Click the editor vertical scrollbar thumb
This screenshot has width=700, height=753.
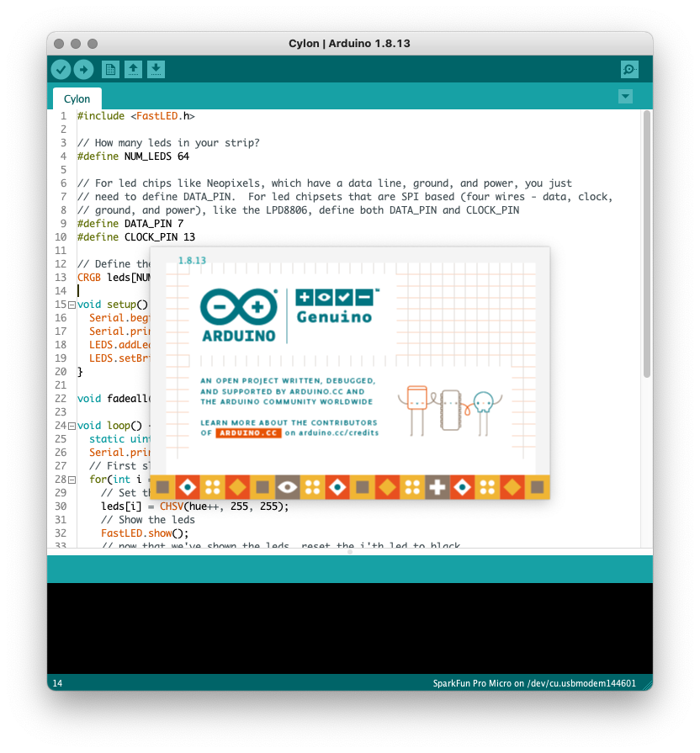pyautogui.click(x=647, y=244)
